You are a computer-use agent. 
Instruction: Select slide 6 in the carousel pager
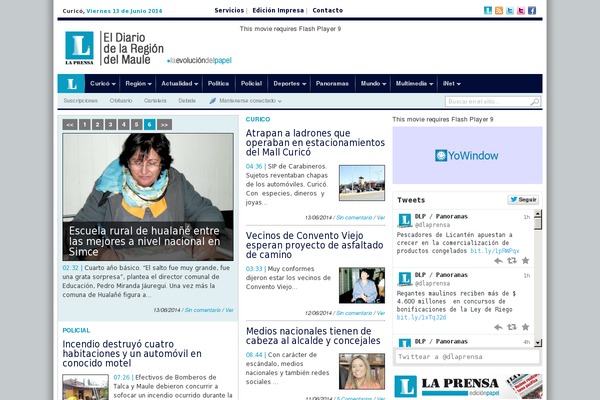pyautogui.click(x=150, y=124)
